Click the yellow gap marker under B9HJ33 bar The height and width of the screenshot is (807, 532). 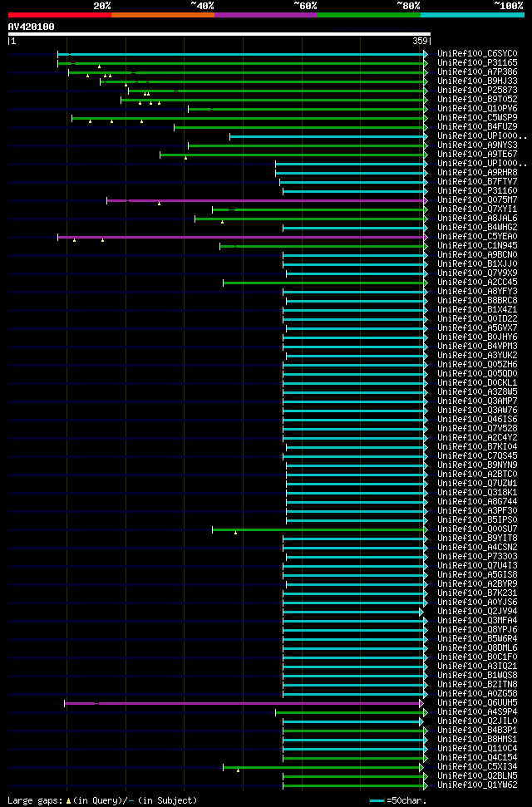click(x=126, y=85)
